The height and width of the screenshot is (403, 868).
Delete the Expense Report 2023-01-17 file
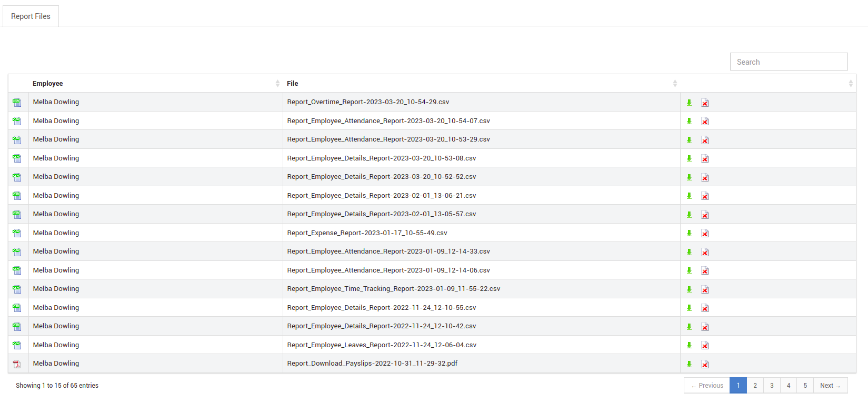(x=705, y=233)
